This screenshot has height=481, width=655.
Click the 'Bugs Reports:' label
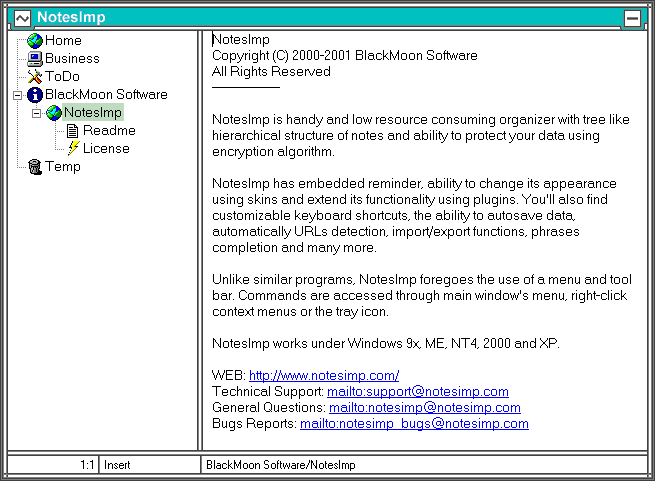click(254, 423)
